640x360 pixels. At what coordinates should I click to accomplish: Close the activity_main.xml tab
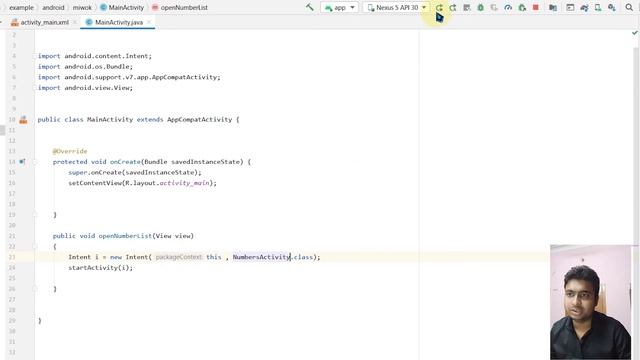pos(75,22)
